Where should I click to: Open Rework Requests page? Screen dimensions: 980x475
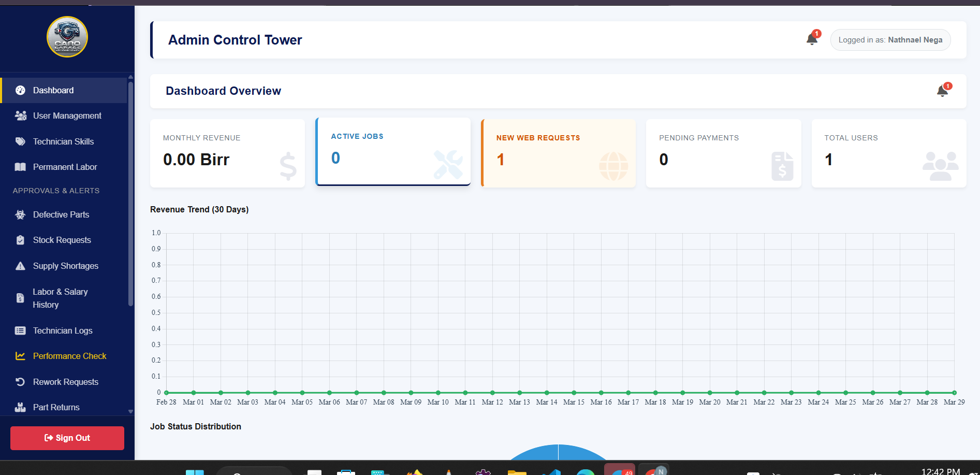coord(64,382)
